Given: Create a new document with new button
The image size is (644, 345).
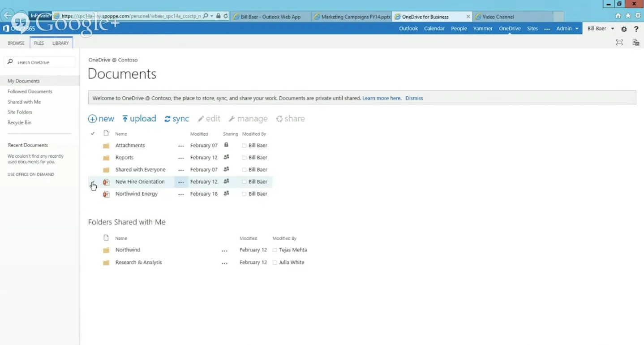Looking at the screenshot, I should (x=101, y=119).
